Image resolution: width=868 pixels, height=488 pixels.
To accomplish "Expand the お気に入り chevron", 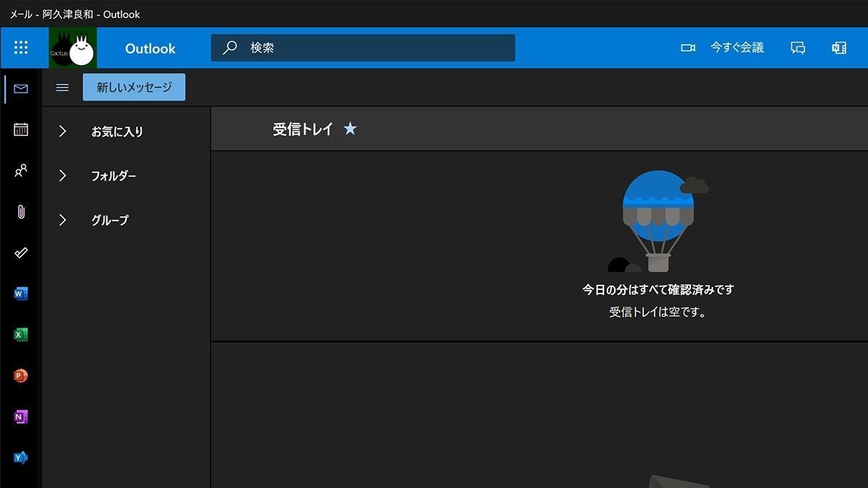I will coord(62,132).
